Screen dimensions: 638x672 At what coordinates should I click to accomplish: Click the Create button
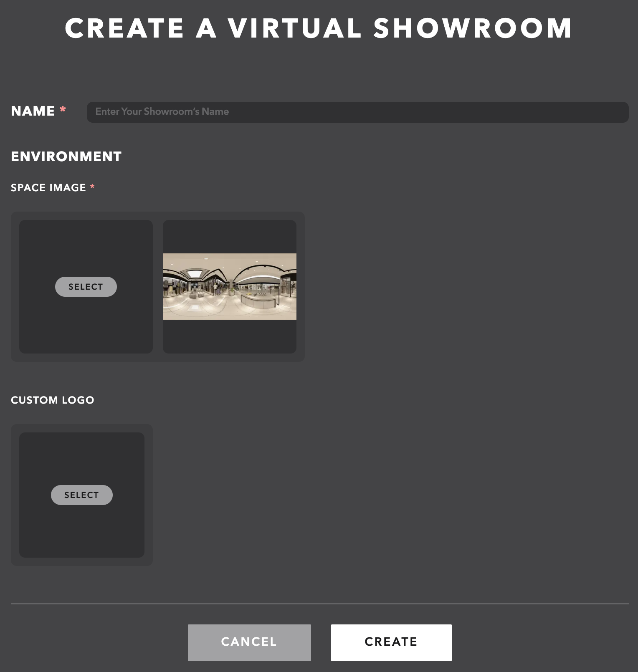[391, 642]
